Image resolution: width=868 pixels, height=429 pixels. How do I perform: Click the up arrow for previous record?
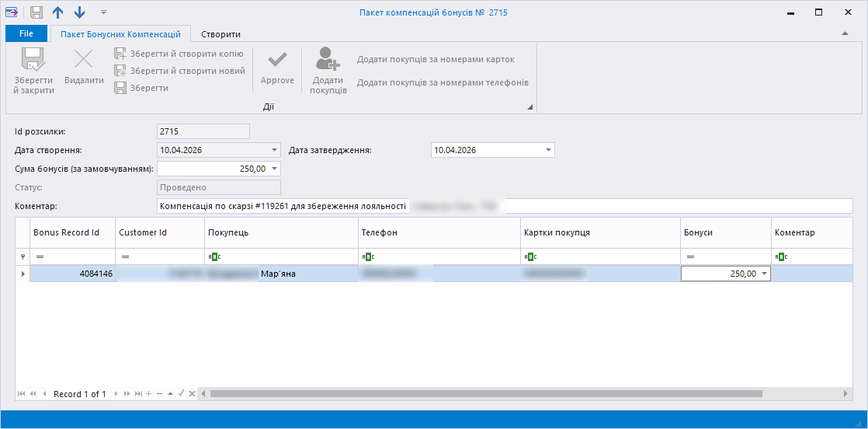coord(58,12)
